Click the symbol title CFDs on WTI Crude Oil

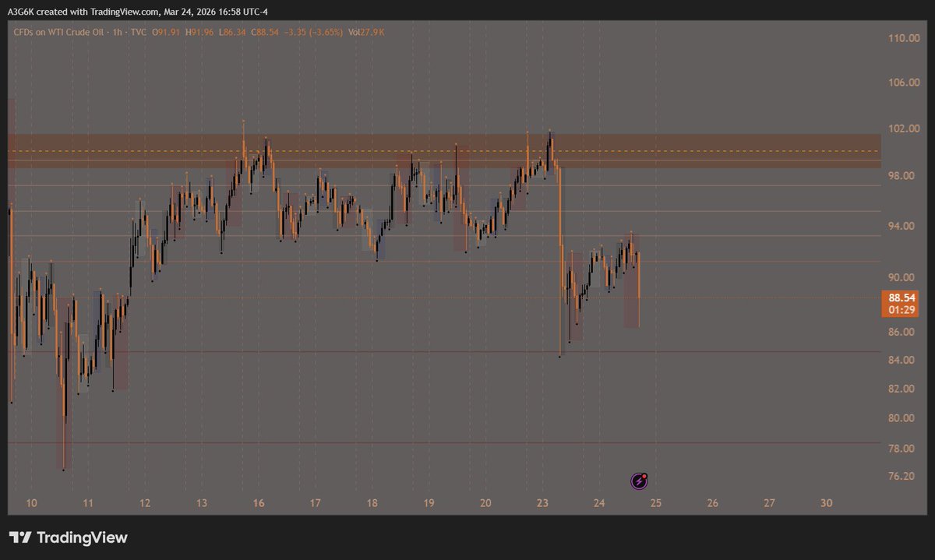point(57,31)
